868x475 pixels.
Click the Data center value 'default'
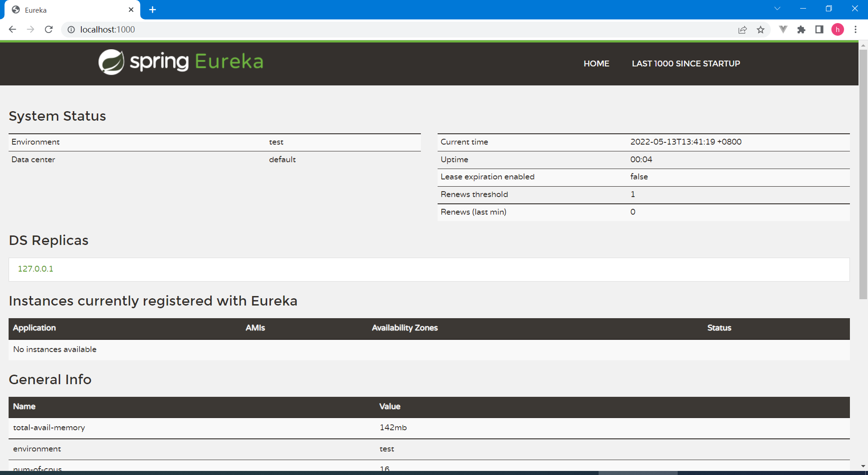tap(282, 160)
